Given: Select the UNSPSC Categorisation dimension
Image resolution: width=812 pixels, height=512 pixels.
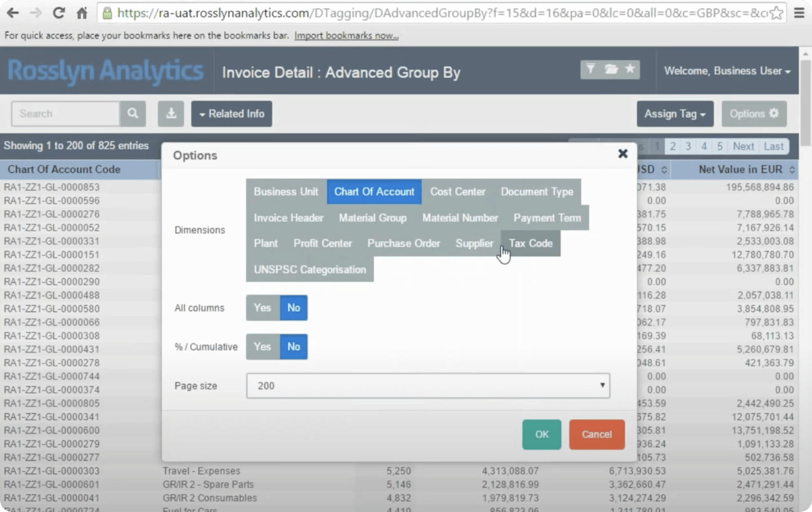Looking at the screenshot, I should (310, 269).
